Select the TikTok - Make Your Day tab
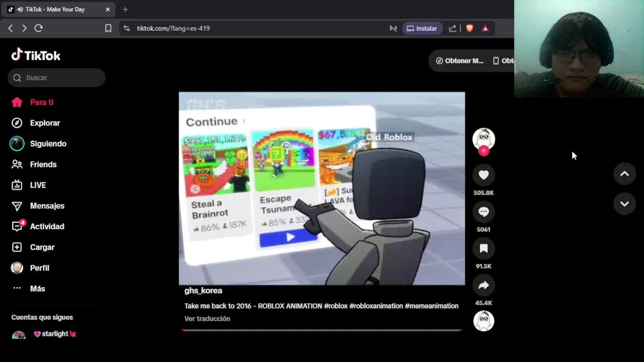644x362 pixels. click(59, 9)
